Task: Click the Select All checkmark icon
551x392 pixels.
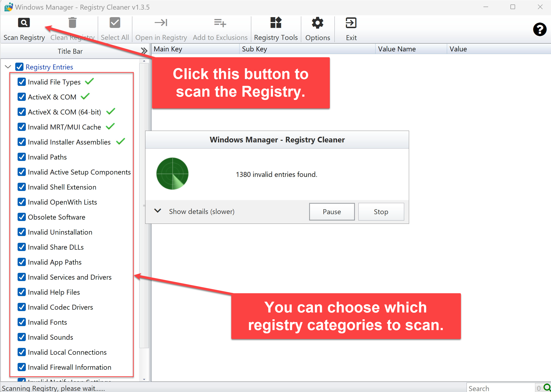Action: [x=115, y=23]
